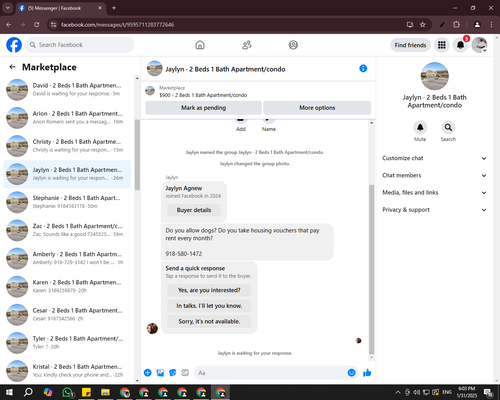
Task: Bookmark this page with star icon
Action: (x=423, y=25)
